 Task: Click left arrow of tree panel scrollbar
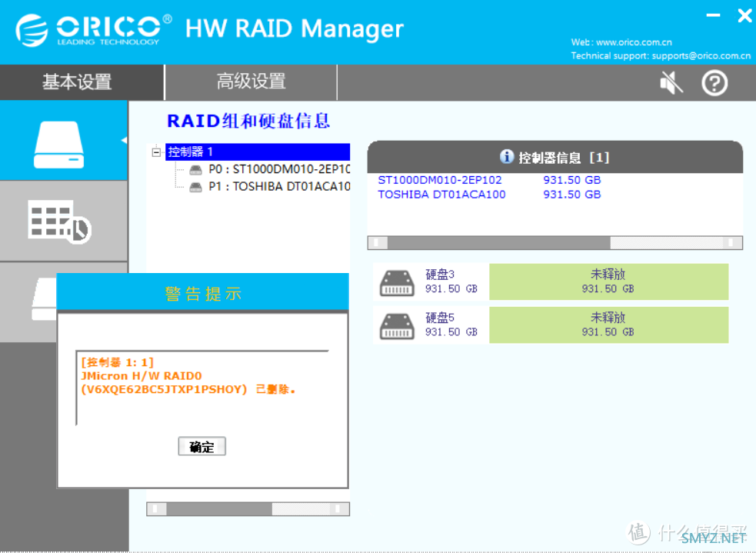point(157,508)
